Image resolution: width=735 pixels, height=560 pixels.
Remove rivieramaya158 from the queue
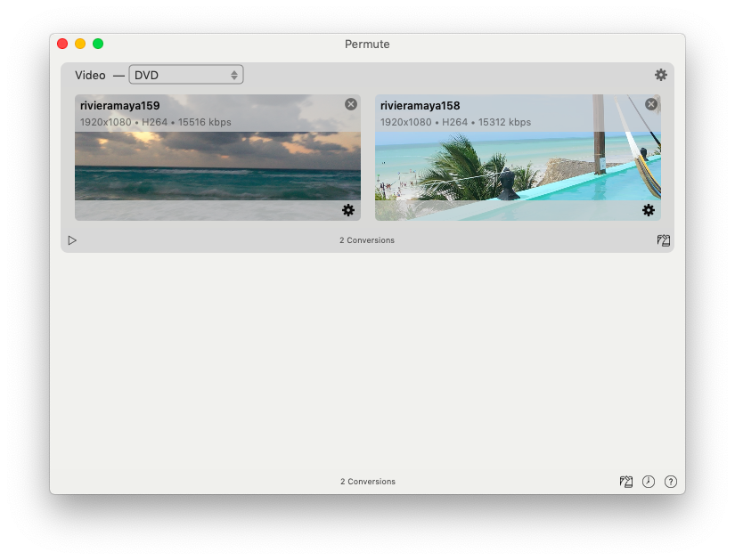(x=650, y=103)
